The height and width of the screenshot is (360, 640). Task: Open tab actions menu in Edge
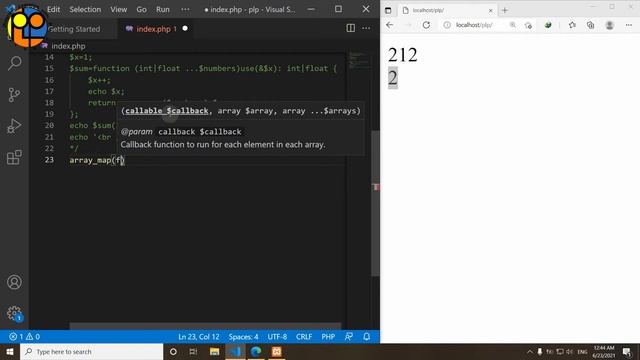(388, 10)
